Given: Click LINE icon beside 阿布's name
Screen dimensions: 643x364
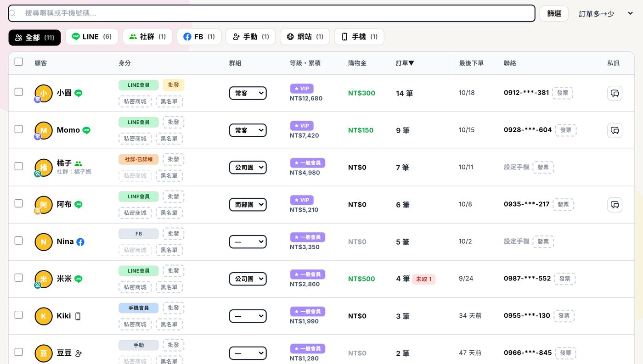Looking at the screenshot, I should pyautogui.click(x=79, y=205).
